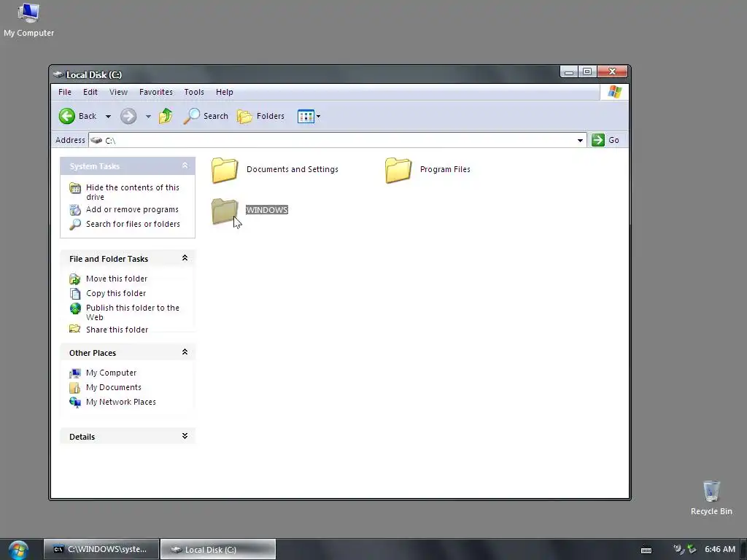Collapse File and Folder Tasks panel
This screenshot has width=747, height=560.
[185, 258]
